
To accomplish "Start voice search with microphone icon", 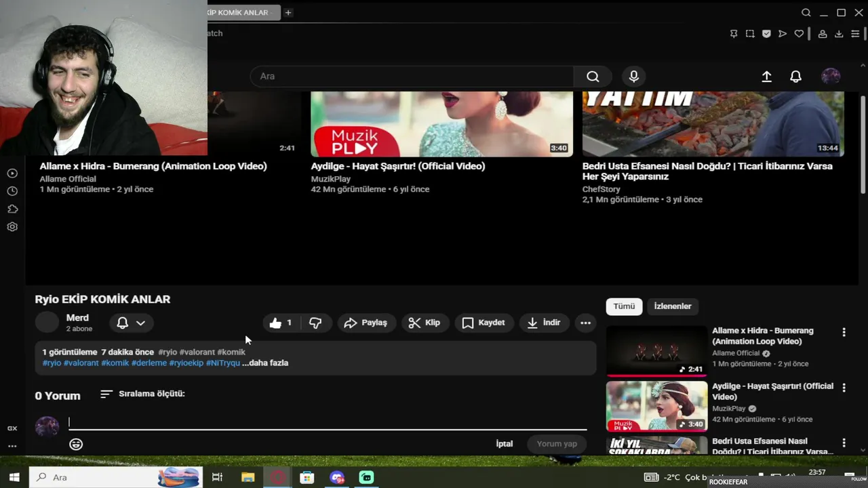I will (x=633, y=77).
